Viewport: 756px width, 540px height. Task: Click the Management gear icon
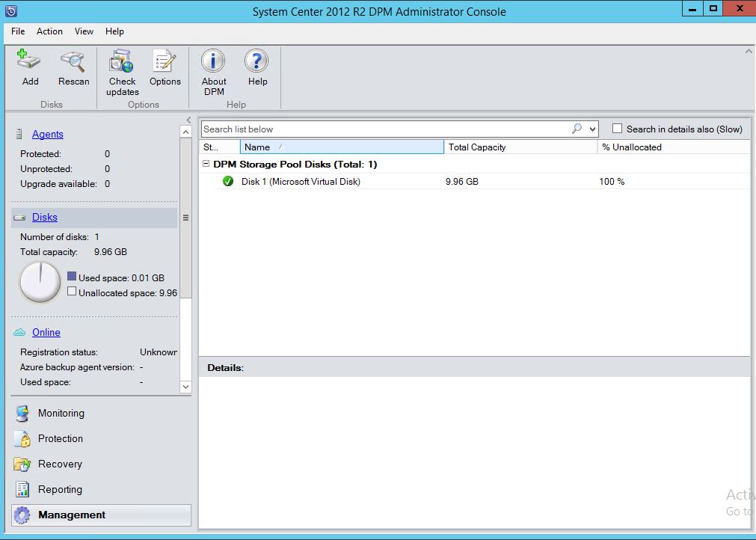tap(22, 515)
